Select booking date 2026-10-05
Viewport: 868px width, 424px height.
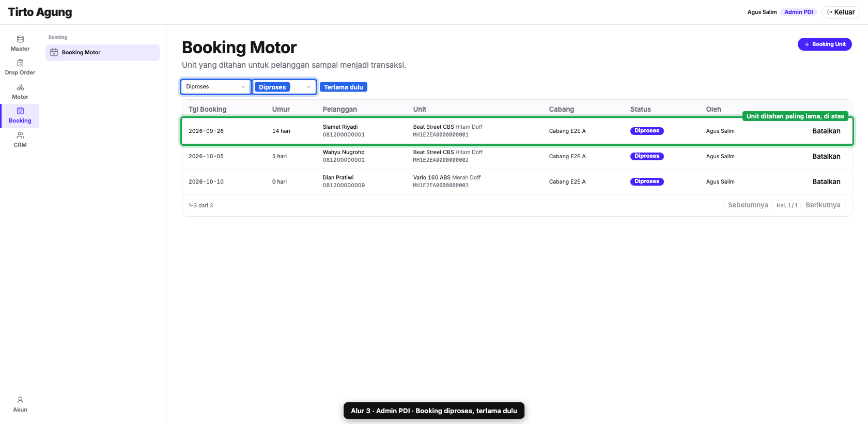coord(206,156)
